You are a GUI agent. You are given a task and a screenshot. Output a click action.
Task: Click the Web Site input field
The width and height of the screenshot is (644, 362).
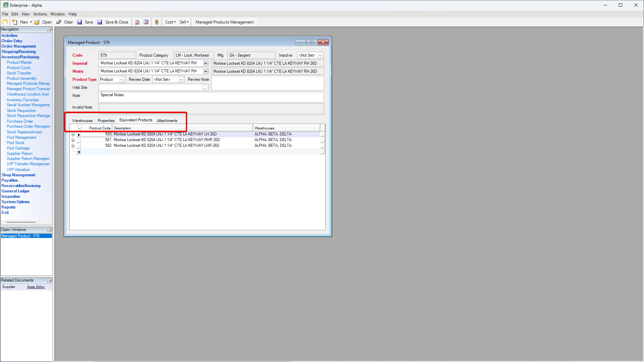pos(150,87)
